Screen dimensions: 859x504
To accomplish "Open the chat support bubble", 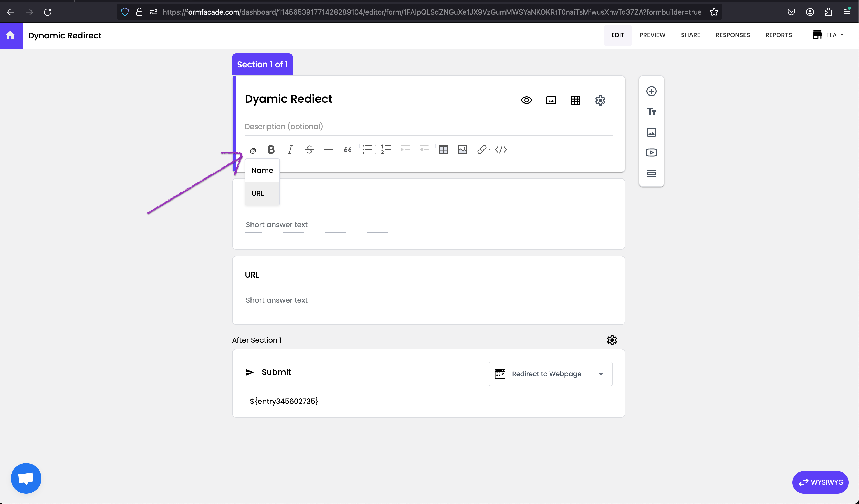I will pyautogui.click(x=26, y=478).
